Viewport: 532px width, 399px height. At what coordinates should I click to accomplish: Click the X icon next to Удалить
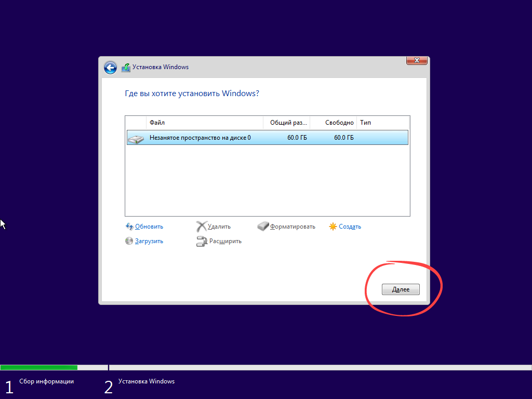coord(203,227)
